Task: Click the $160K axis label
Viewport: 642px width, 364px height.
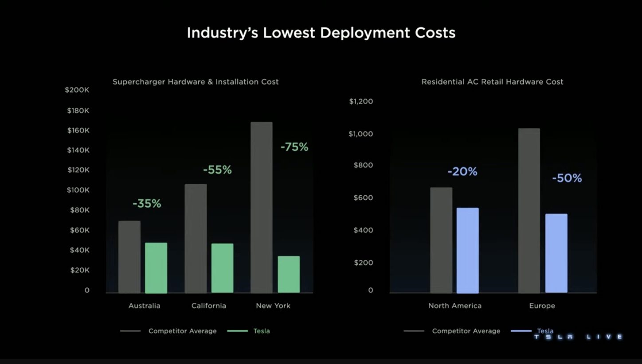Action: 78,130
